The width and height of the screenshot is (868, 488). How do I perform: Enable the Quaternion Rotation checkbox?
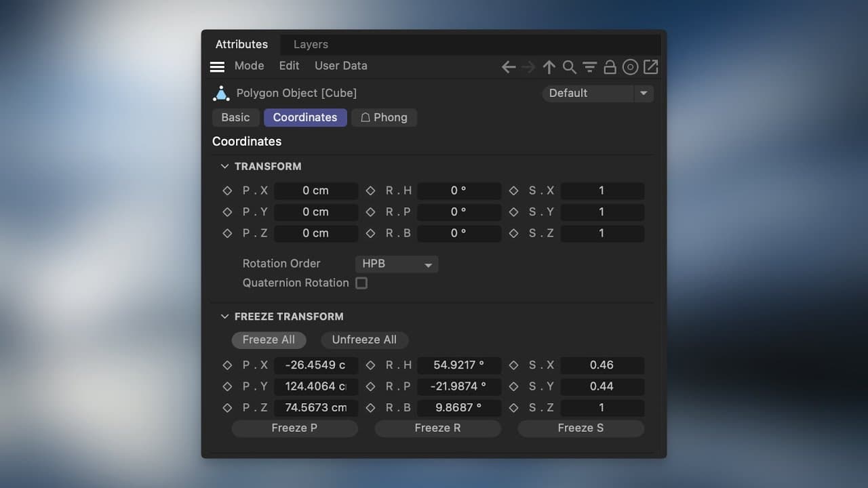361,283
